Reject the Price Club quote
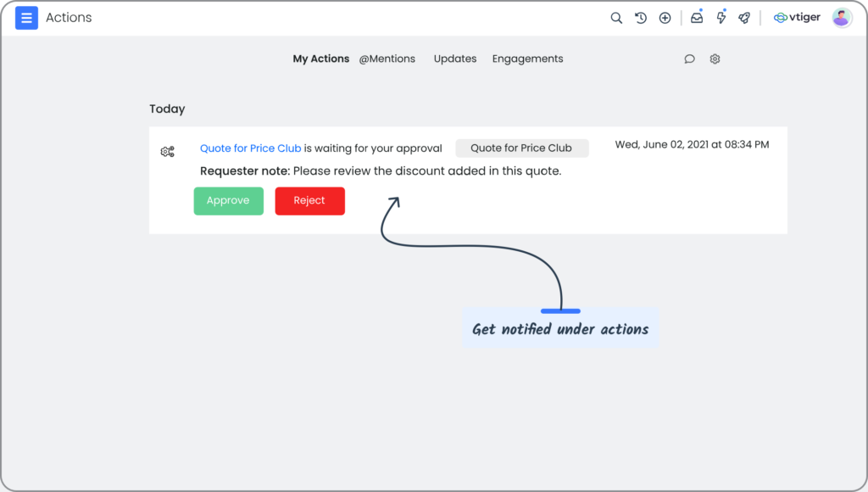868x492 pixels. point(310,200)
